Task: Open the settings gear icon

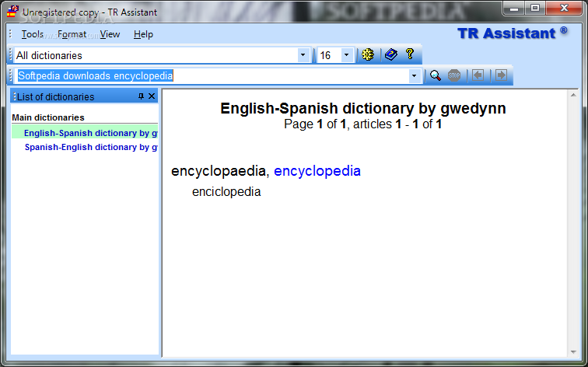Action: coord(368,54)
